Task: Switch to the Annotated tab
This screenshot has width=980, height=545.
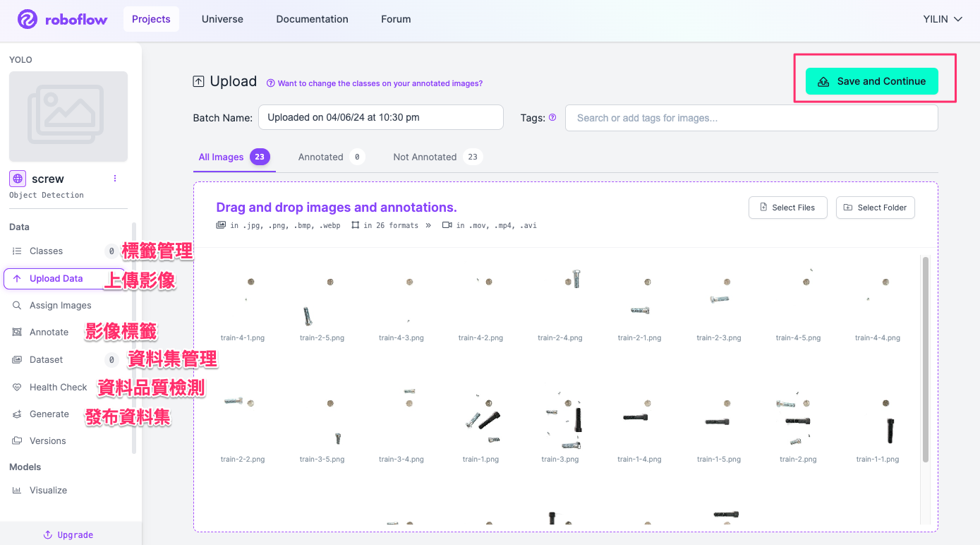Action: [x=320, y=157]
